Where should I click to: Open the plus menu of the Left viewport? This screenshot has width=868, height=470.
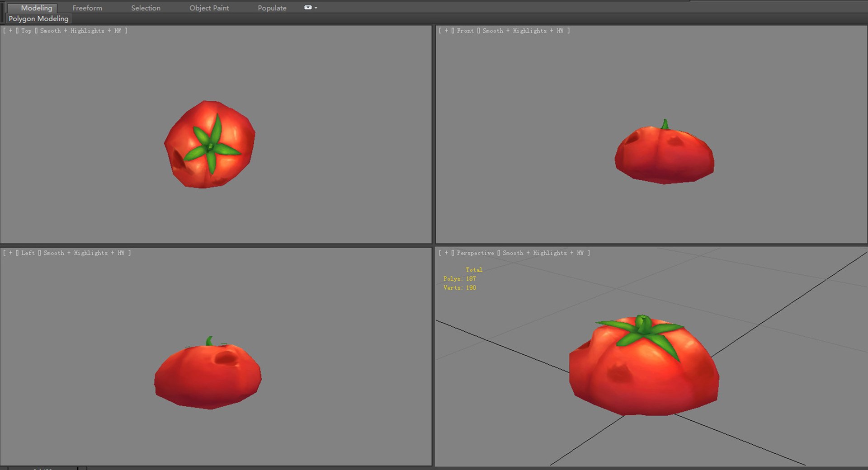click(10, 253)
